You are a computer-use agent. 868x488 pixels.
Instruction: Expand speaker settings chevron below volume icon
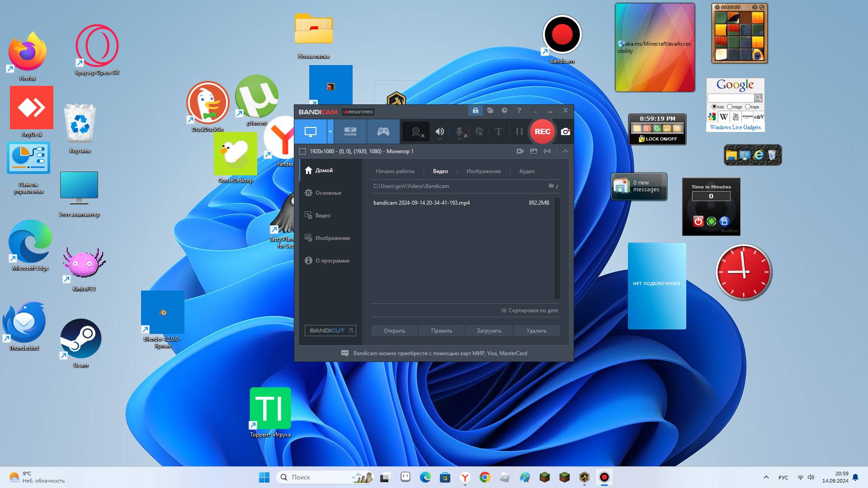click(x=439, y=139)
